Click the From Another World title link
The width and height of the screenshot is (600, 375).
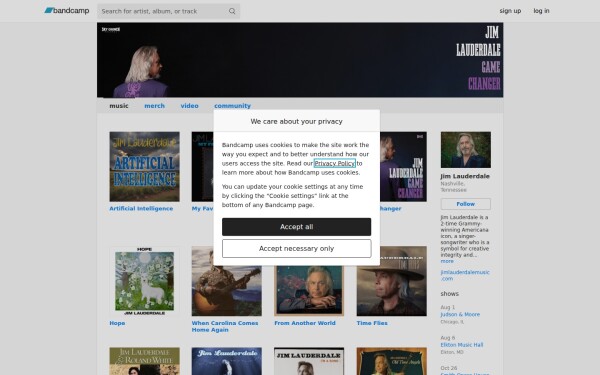pyautogui.click(x=305, y=323)
